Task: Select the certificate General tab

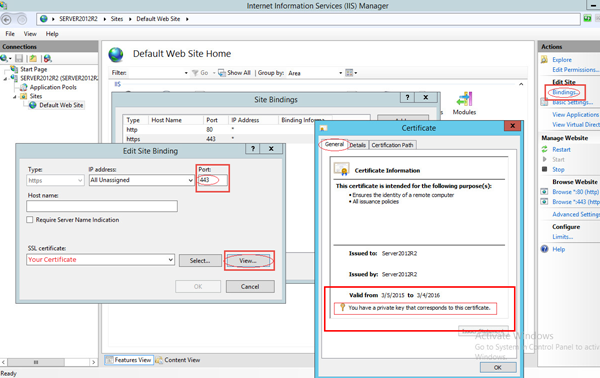Action: point(334,144)
